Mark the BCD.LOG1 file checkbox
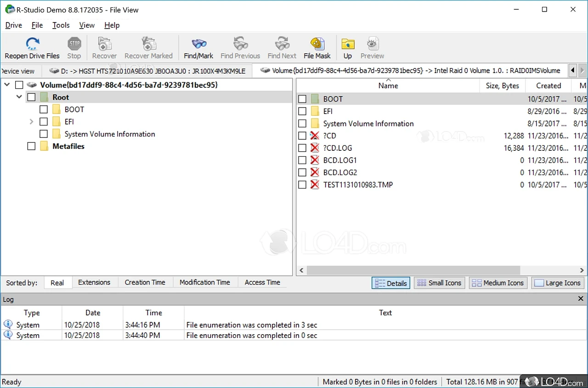 (x=302, y=160)
